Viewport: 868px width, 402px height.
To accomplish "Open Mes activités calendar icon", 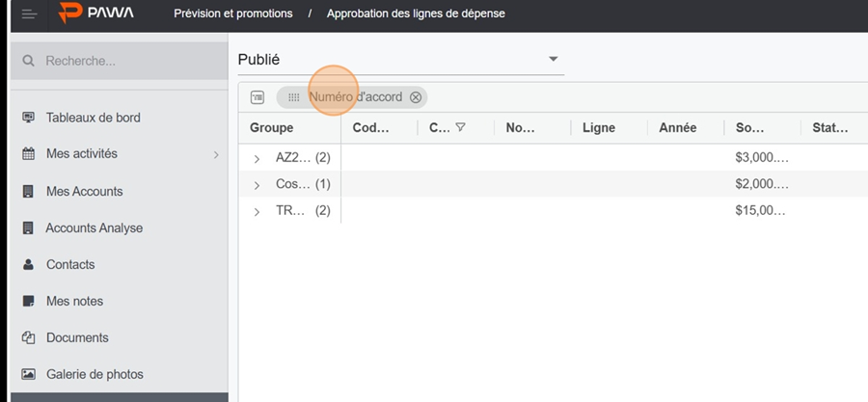I will click(28, 153).
